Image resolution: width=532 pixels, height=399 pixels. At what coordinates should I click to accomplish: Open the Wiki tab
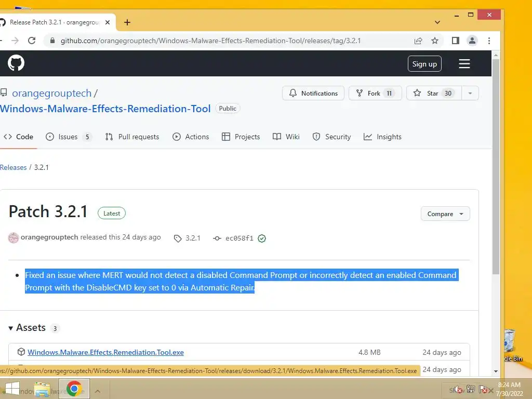pos(286,137)
